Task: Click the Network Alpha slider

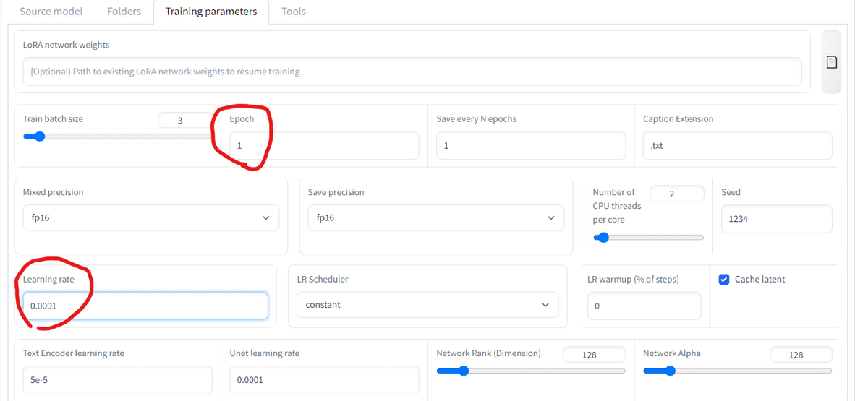Action: coord(738,371)
